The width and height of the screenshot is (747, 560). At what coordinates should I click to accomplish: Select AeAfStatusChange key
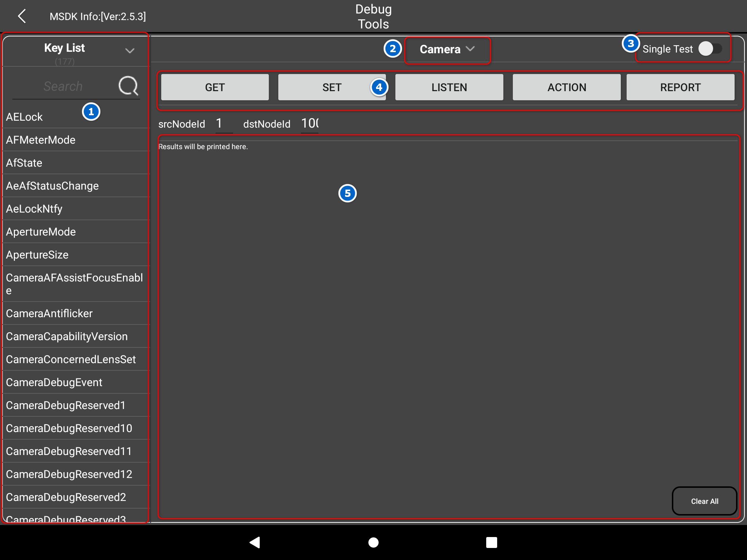pos(76,186)
